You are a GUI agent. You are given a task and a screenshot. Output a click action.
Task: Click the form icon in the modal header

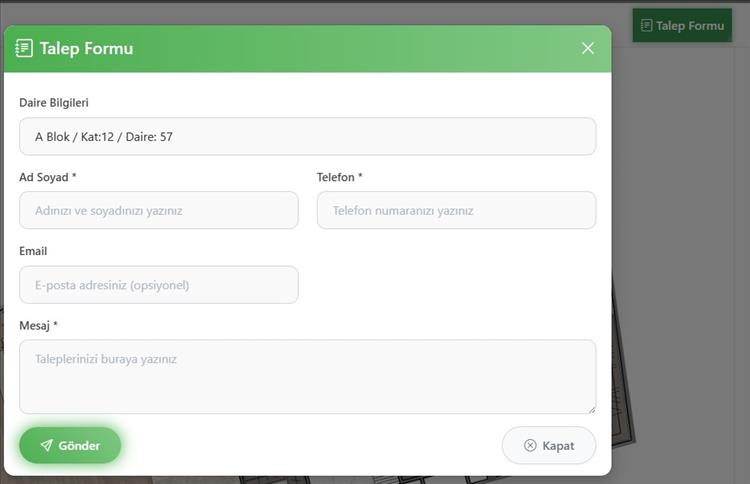point(25,48)
